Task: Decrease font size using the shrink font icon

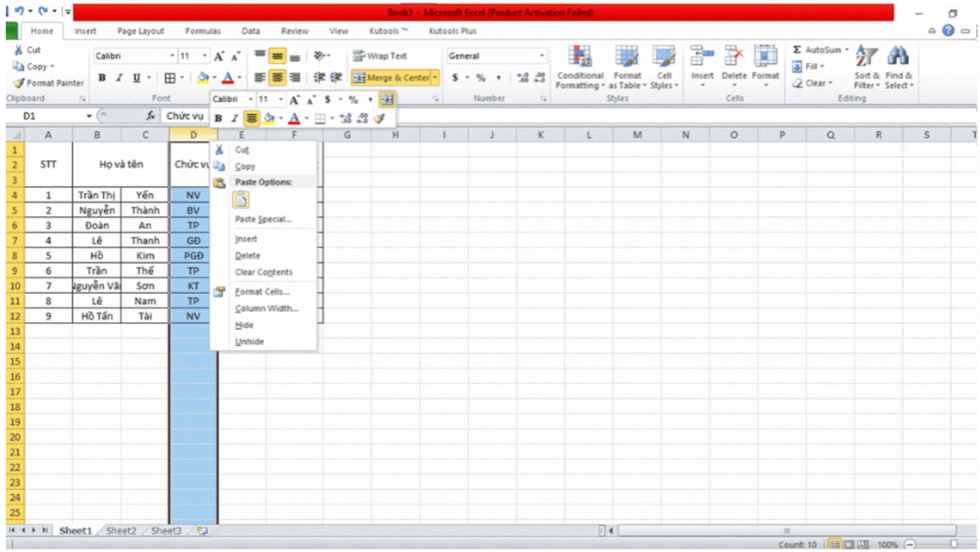Action: 235,56
